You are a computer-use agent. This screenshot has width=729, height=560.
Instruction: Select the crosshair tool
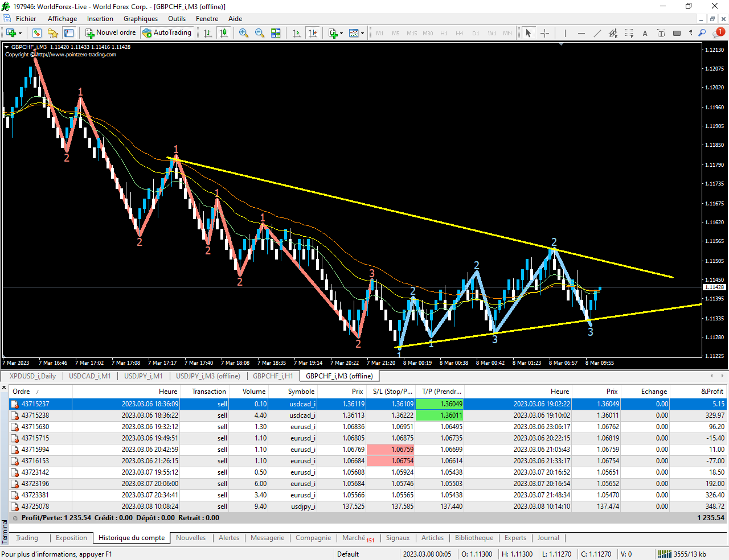(544, 33)
